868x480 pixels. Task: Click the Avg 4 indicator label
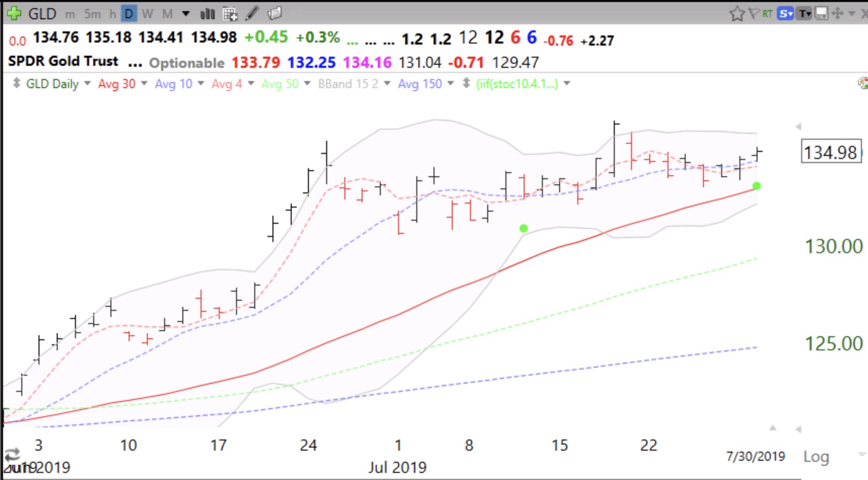(x=227, y=84)
